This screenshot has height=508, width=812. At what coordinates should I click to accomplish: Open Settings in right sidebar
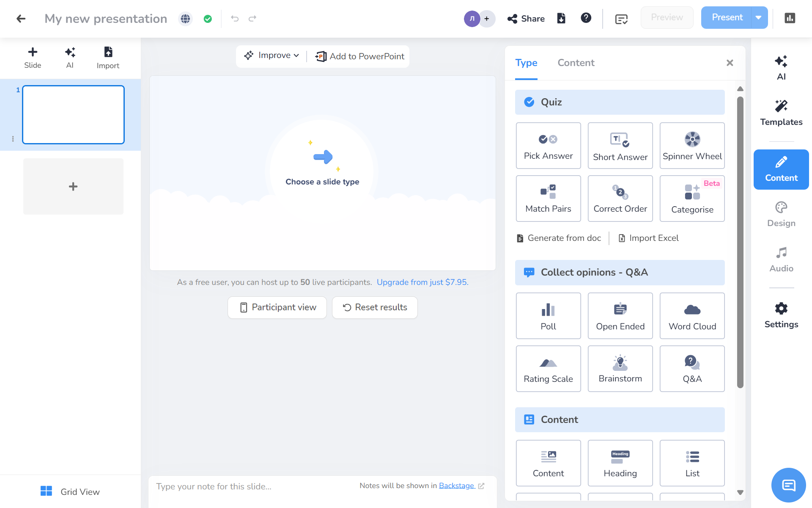pos(781,316)
